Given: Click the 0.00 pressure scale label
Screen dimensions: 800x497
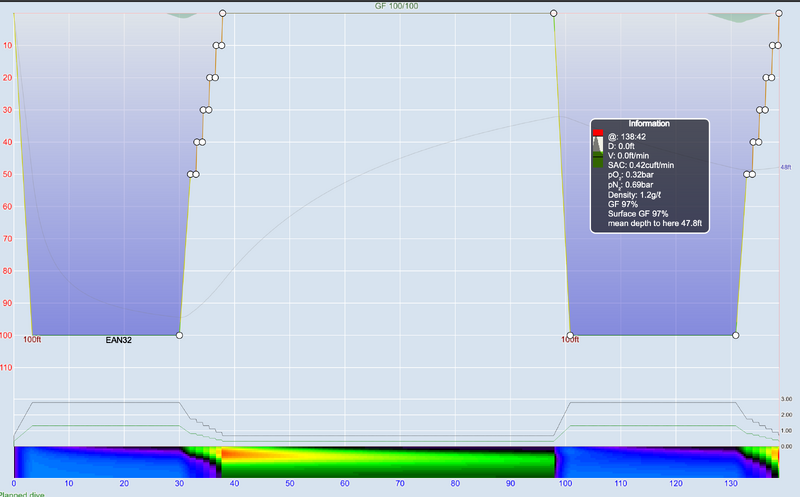Looking at the screenshot, I should point(786,446).
